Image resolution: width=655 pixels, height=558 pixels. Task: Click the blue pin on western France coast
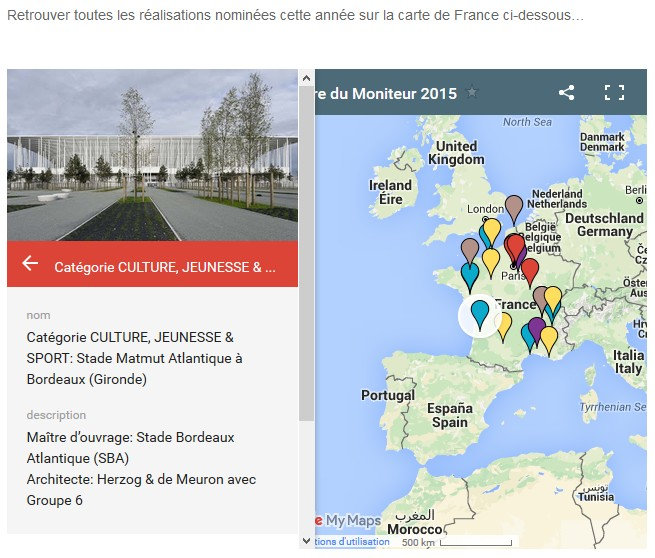470,277
